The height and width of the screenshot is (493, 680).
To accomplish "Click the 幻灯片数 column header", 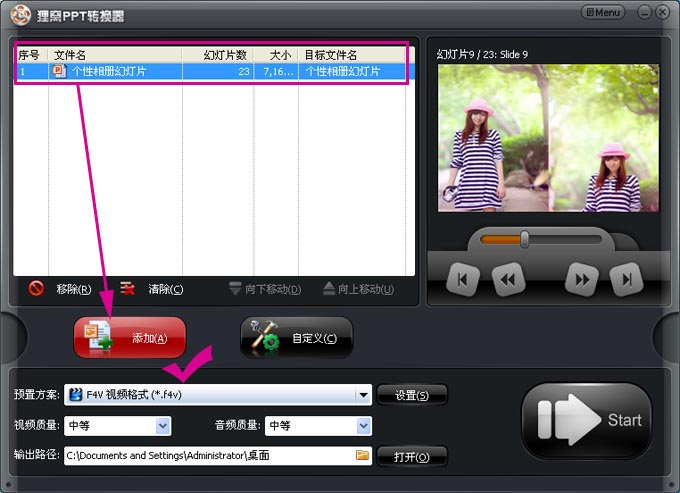I will pos(218,55).
